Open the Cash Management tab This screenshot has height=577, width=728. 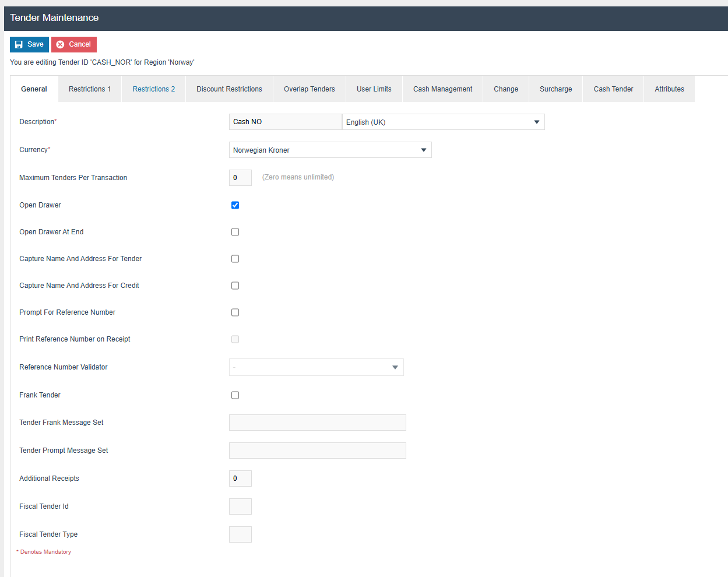442,89
